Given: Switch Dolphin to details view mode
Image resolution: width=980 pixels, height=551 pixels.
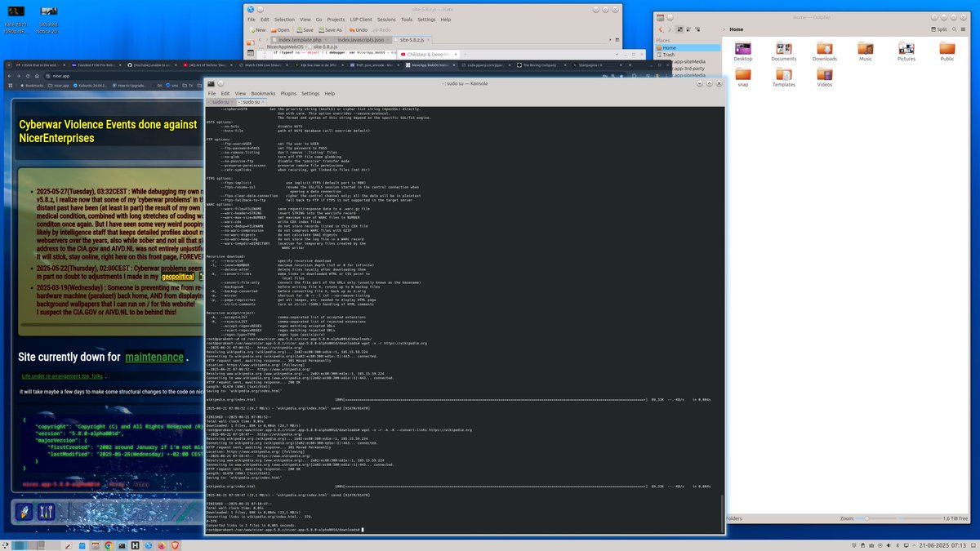Looking at the screenshot, I should (x=697, y=29).
